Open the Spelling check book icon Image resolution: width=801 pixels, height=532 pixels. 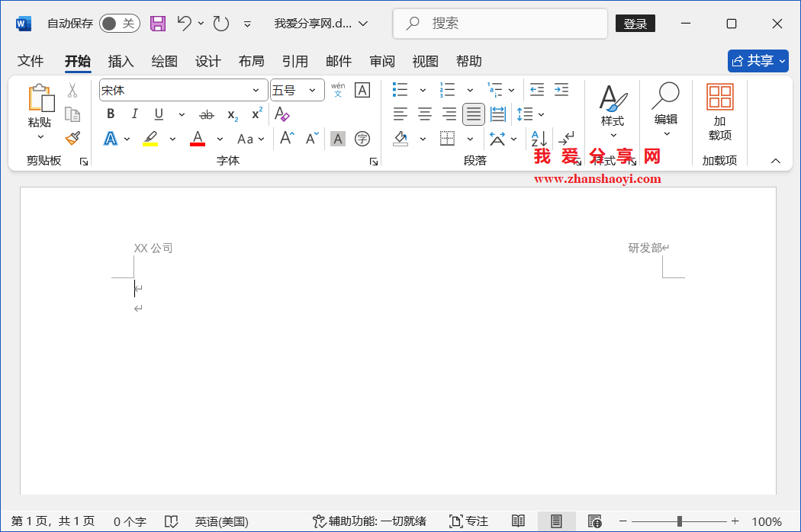(x=171, y=521)
